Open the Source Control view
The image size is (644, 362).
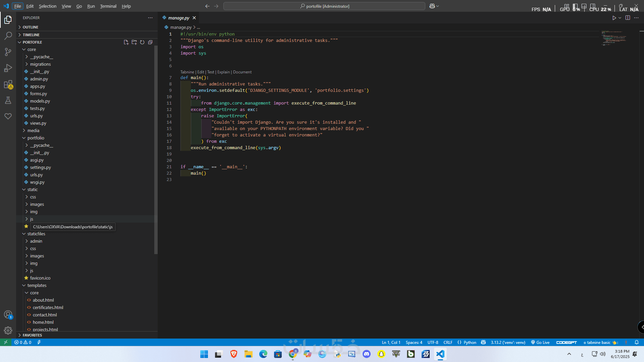tap(8, 52)
